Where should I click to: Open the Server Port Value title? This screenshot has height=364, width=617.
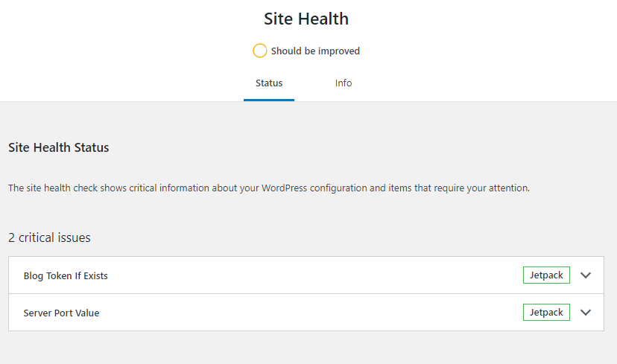[x=61, y=313]
